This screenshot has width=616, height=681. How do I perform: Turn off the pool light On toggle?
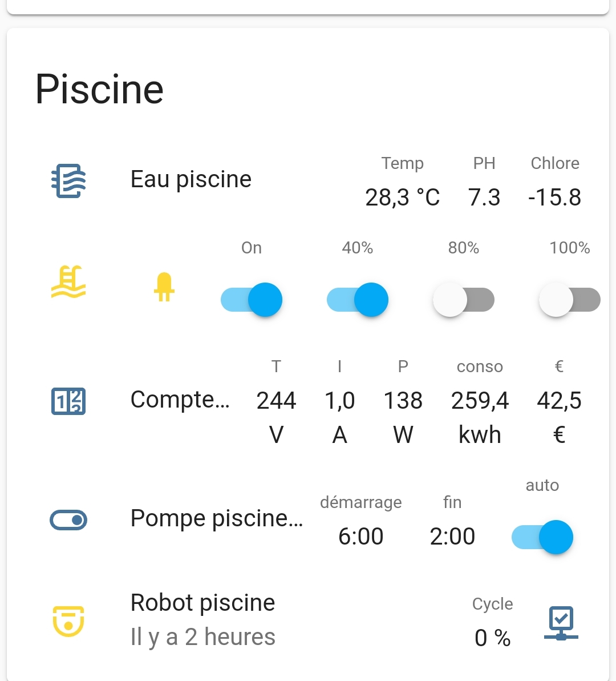(x=252, y=300)
